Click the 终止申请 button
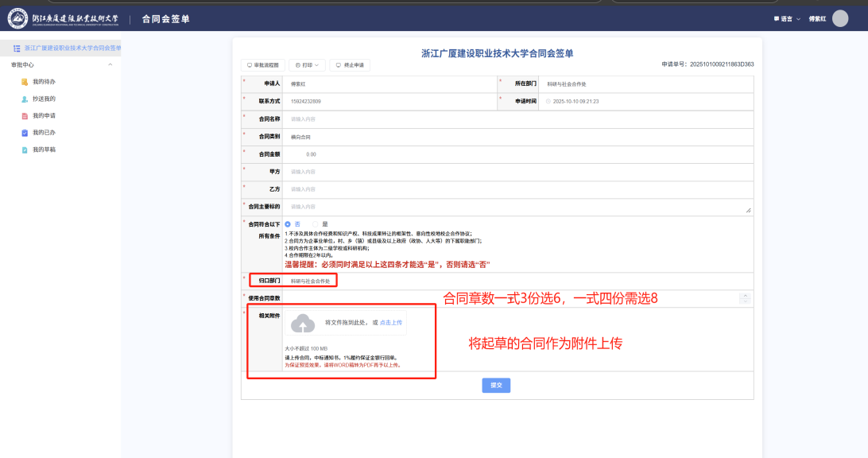868x458 pixels. tap(350, 65)
